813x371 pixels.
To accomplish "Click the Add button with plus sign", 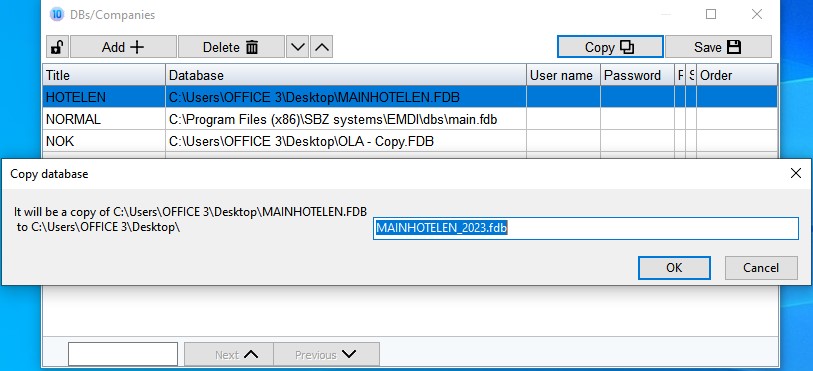I will point(123,47).
